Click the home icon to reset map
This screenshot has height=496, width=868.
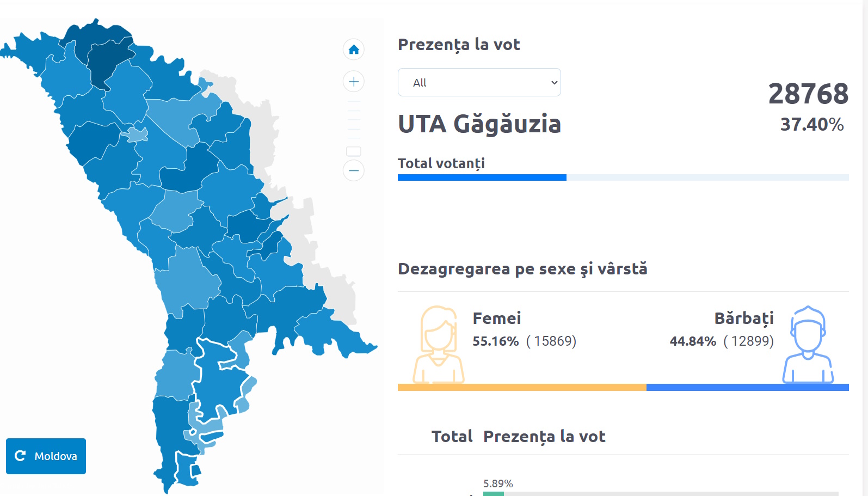[354, 50]
